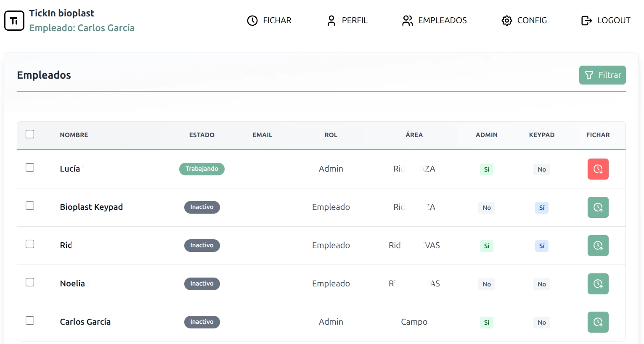The height and width of the screenshot is (344, 644).
Task: Click the clock icon beside FICHAR
Action: pos(252,21)
